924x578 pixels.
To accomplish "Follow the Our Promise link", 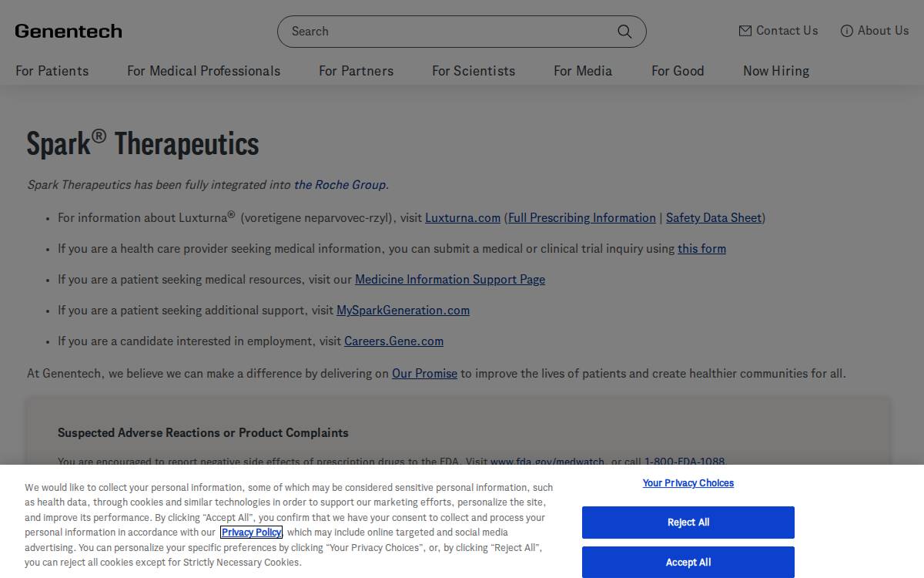I will [x=424, y=374].
